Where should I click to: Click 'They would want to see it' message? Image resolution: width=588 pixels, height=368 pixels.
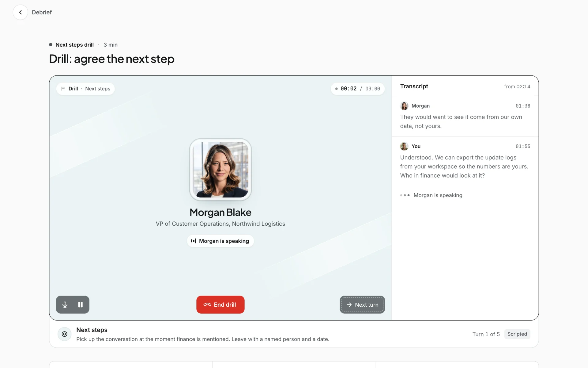[x=461, y=121]
